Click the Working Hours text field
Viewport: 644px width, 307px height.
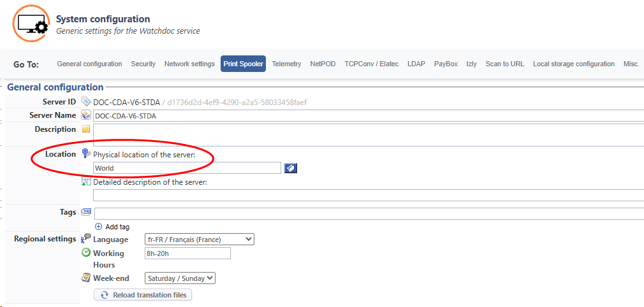pos(187,253)
